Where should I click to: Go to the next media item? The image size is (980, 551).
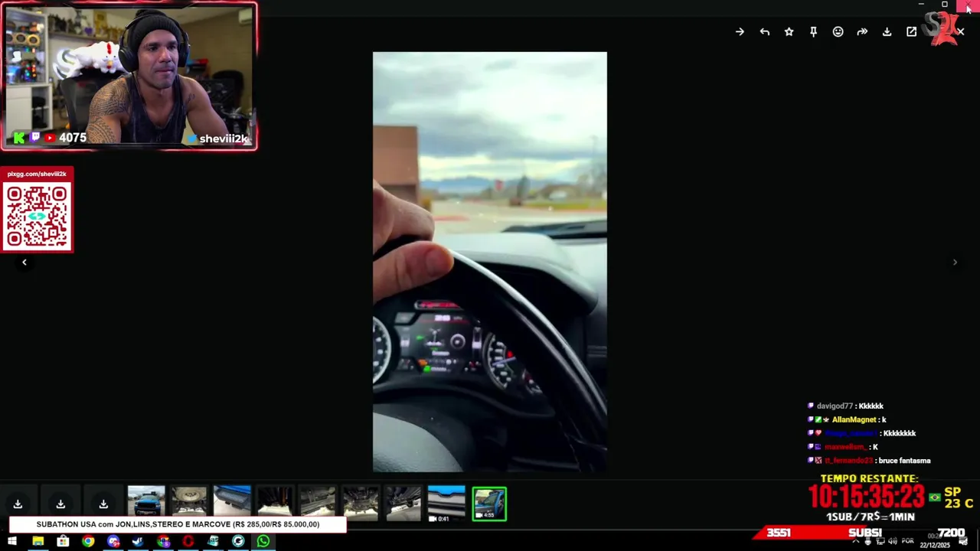point(955,262)
